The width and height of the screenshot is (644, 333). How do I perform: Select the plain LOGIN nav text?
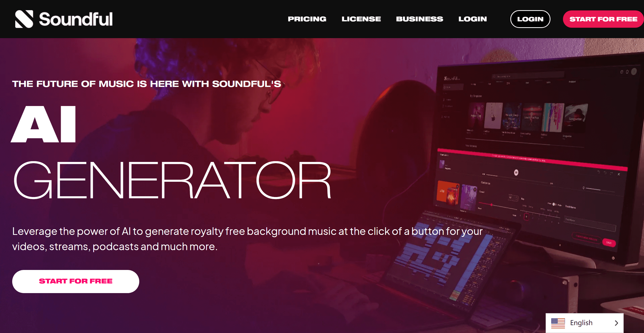[x=473, y=19]
